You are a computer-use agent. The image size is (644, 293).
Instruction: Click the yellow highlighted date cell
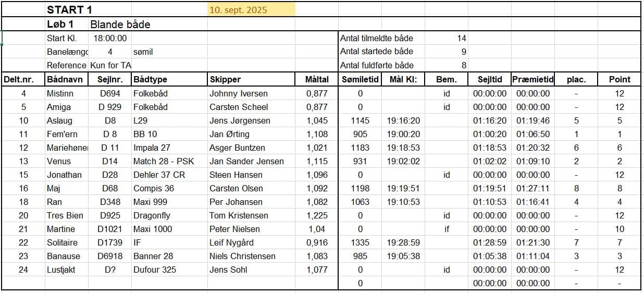252,10
